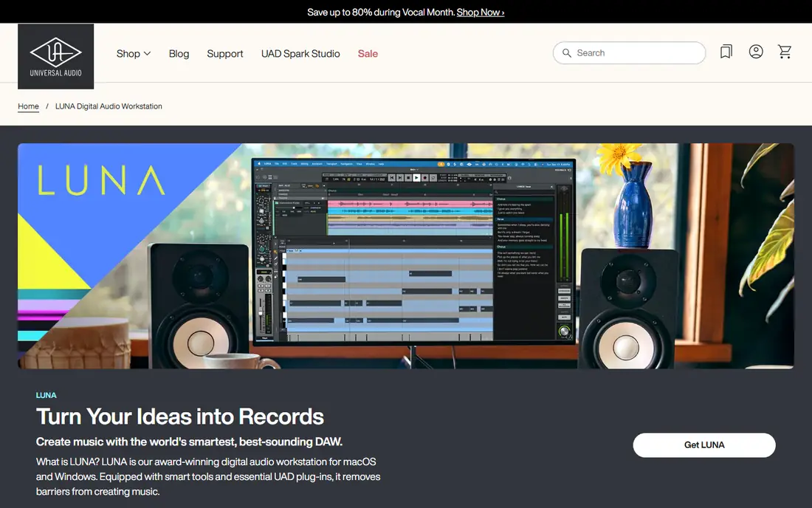Click the smartest, best-sounding DAW subheading
The width and height of the screenshot is (812, 508).
[189, 442]
